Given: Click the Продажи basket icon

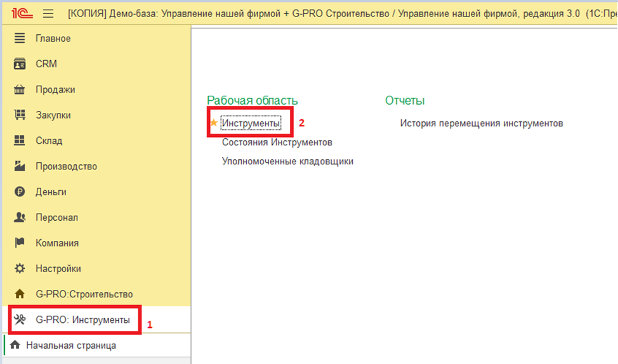Looking at the screenshot, I should [20, 89].
